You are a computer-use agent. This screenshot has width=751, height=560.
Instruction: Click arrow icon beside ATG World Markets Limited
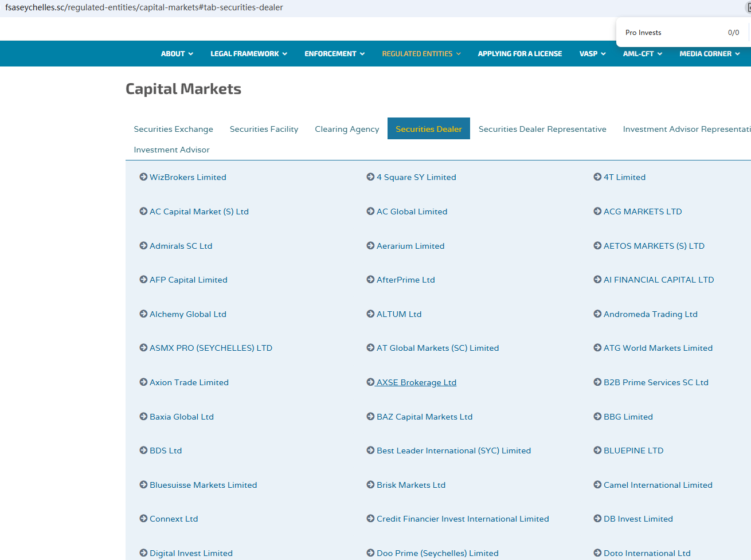click(597, 348)
